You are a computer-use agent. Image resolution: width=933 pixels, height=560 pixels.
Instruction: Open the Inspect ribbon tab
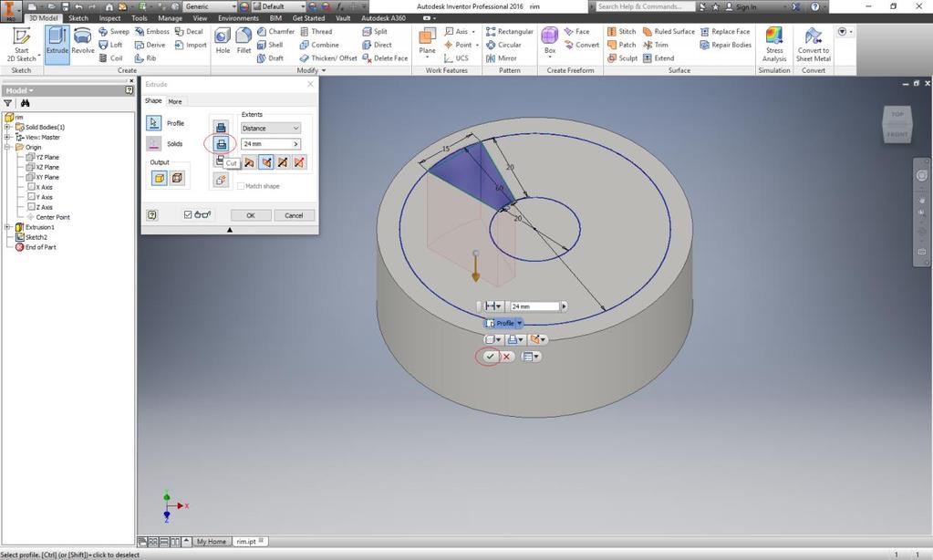[109, 18]
